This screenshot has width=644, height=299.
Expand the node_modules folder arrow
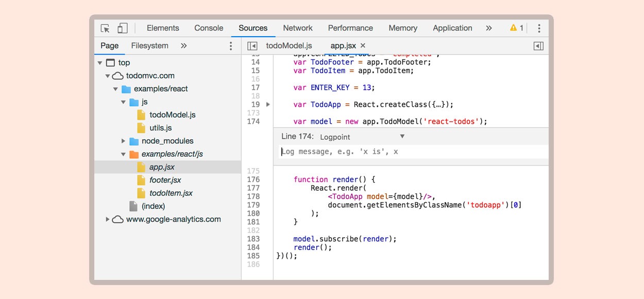tap(124, 141)
